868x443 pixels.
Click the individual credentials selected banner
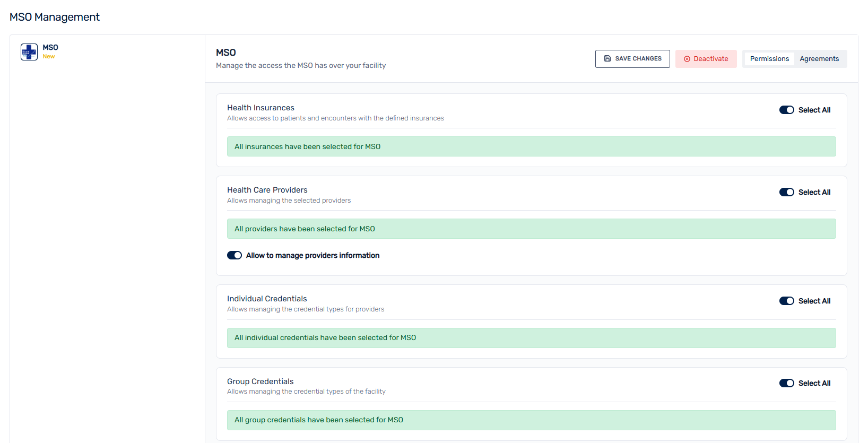531,338
